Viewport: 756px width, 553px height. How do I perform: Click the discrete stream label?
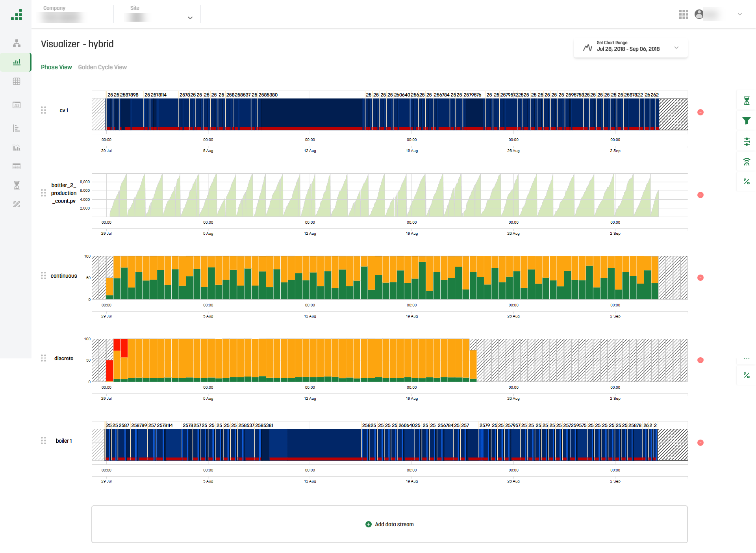pos(64,358)
